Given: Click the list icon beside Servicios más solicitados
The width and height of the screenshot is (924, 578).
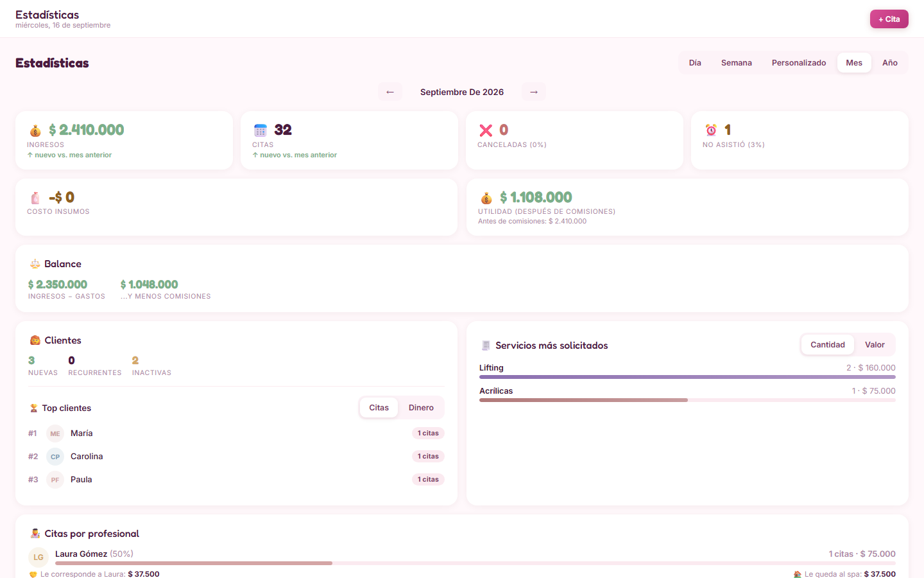Looking at the screenshot, I should (486, 346).
